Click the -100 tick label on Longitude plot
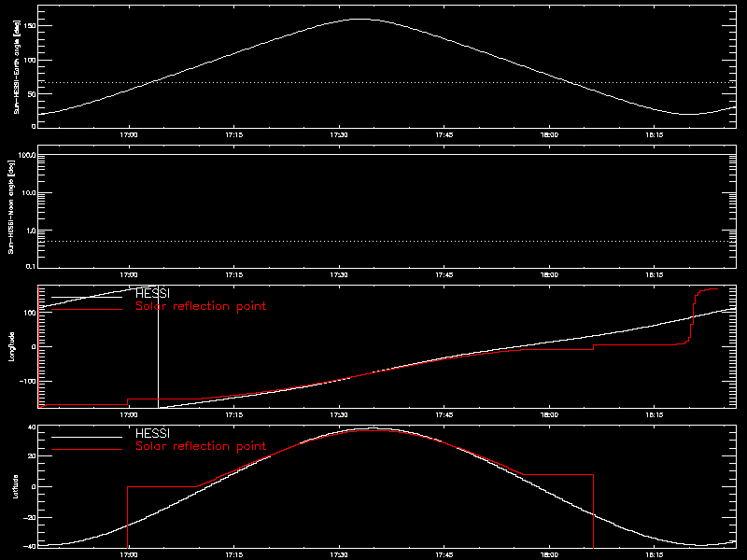The width and height of the screenshot is (747, 560). pyautogui.click(x=27, y=381)
